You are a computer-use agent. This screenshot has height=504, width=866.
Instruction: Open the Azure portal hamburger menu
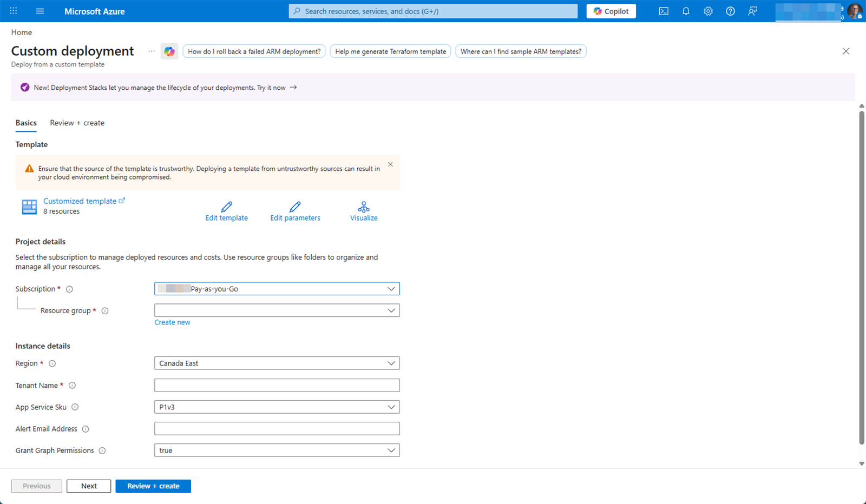(40, 11)
